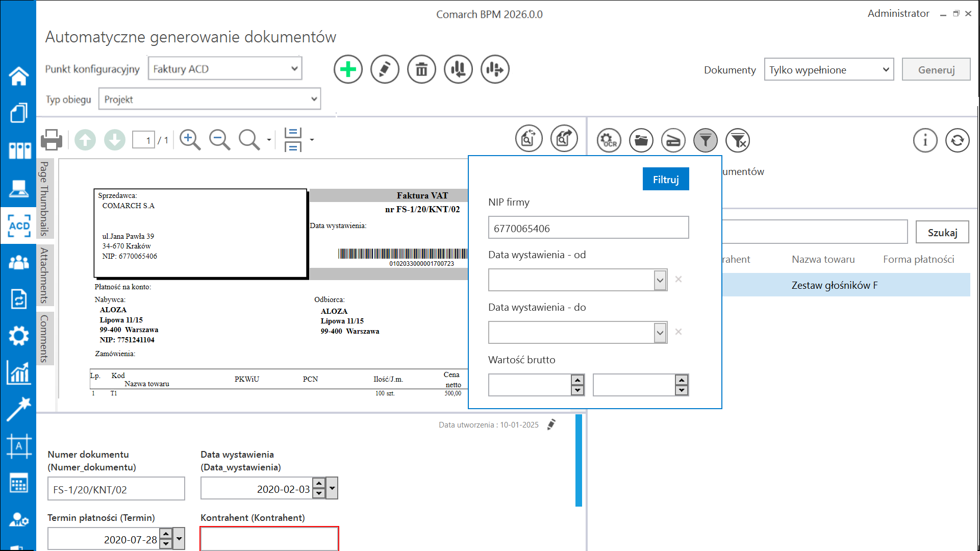980x551 pixels.
Task: Expand the Dokumenty Tylko wypełnione dropdown
Action: pyautogui.click(x=886, y=69)
